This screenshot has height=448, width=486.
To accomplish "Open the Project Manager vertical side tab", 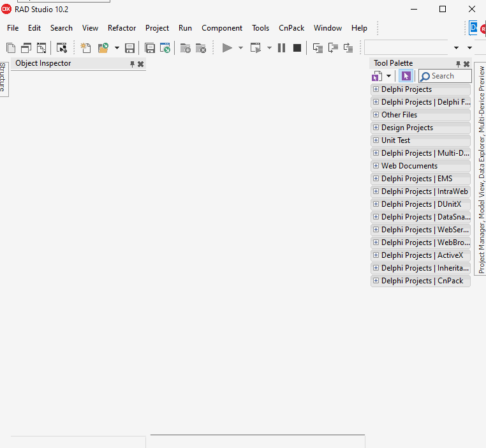I will tap(481, 169).
